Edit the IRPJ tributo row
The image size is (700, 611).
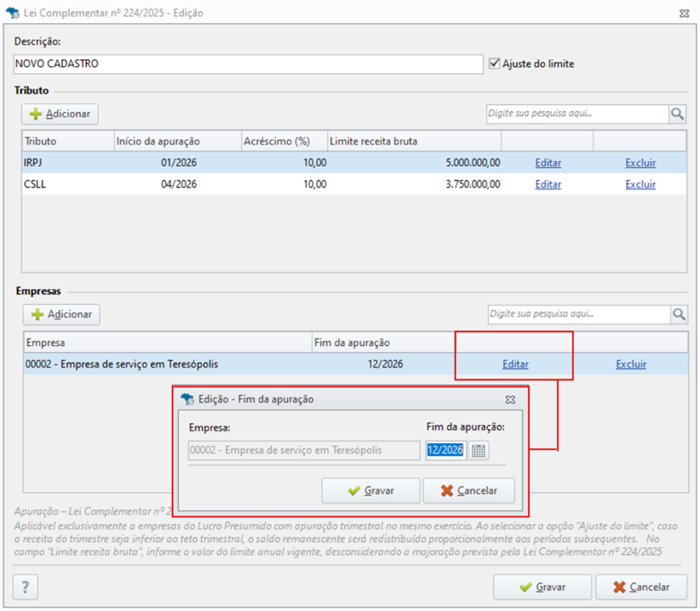click(548, 163)
